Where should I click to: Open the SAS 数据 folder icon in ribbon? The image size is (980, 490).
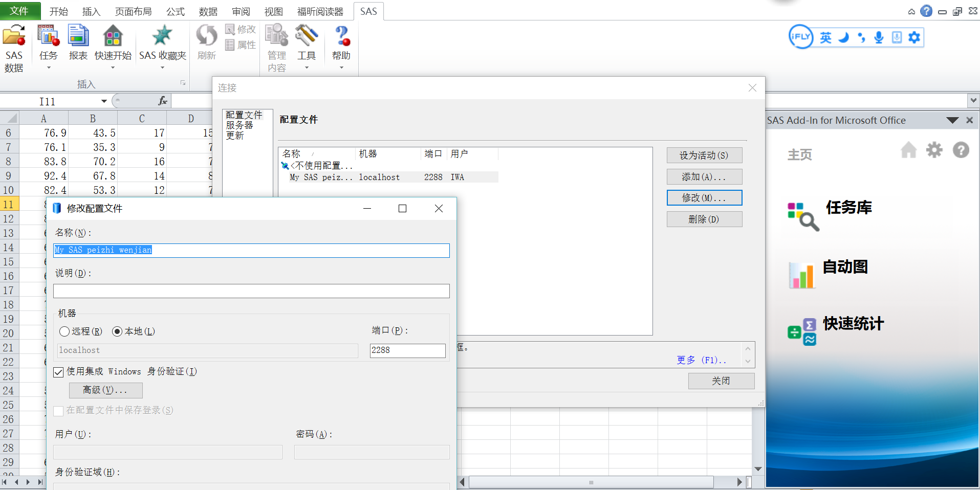click(x=14, y=37)
